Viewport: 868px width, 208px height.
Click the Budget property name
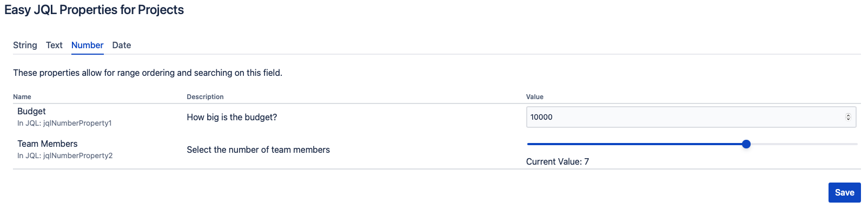coord(31,111)
